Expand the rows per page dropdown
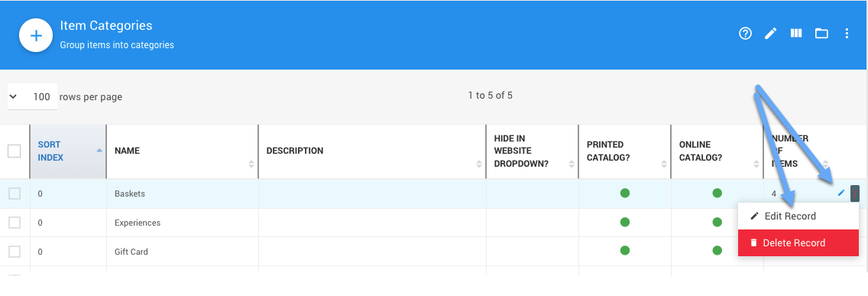 click(x=32, y=96)
